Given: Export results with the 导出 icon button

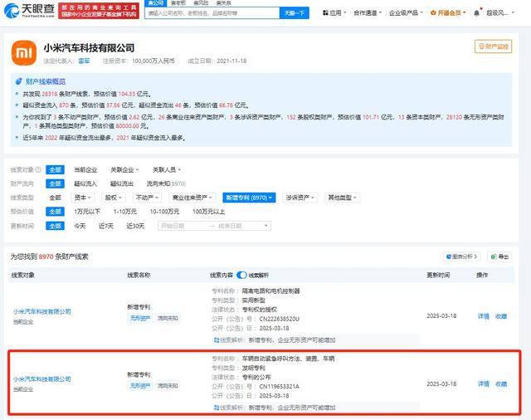Looking at the screenshot, I should 499,256.
